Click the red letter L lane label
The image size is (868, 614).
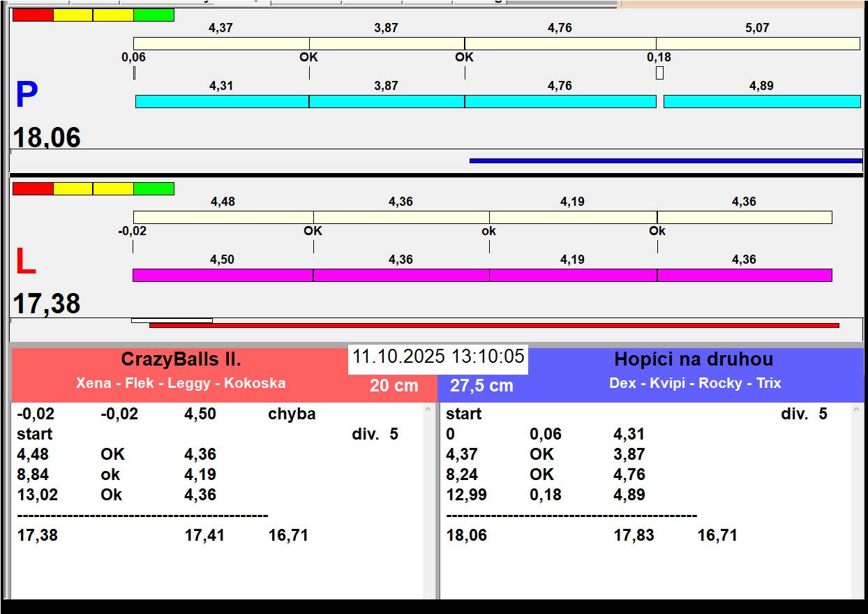(x=25, y=262)
